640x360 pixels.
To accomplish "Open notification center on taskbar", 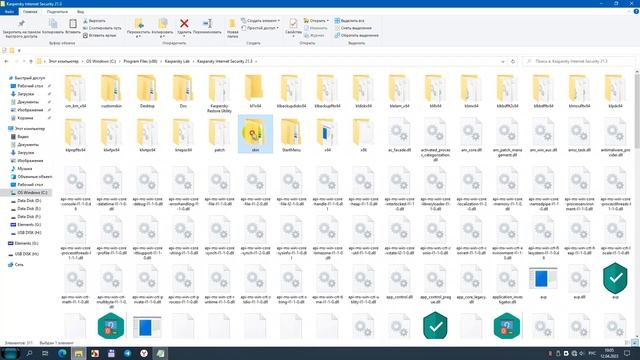I will [x=627, y=353].
